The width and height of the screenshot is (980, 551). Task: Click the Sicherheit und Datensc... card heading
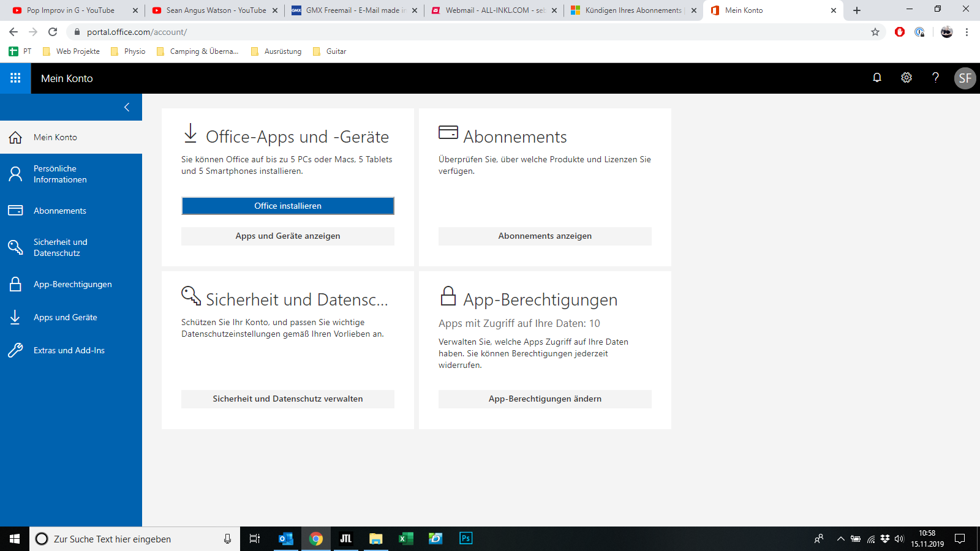297,299
